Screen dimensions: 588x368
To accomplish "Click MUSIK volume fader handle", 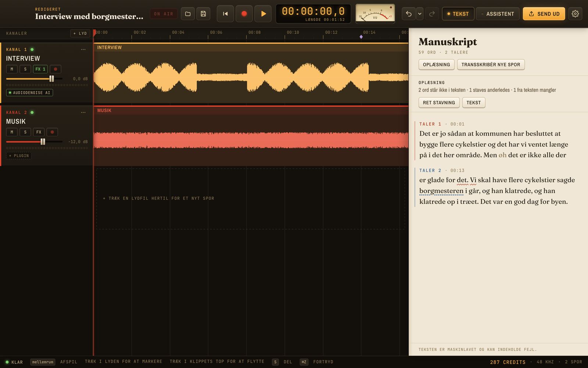I will point(43,142).
